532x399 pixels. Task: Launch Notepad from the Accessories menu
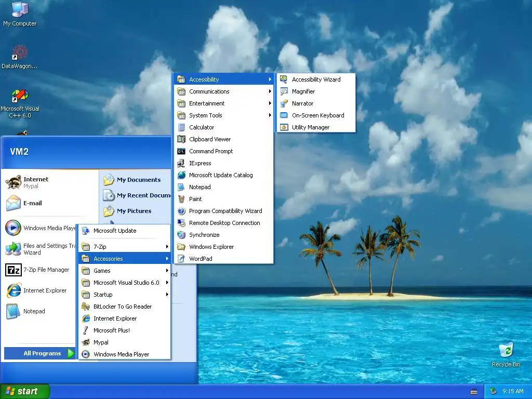[224, 187]
